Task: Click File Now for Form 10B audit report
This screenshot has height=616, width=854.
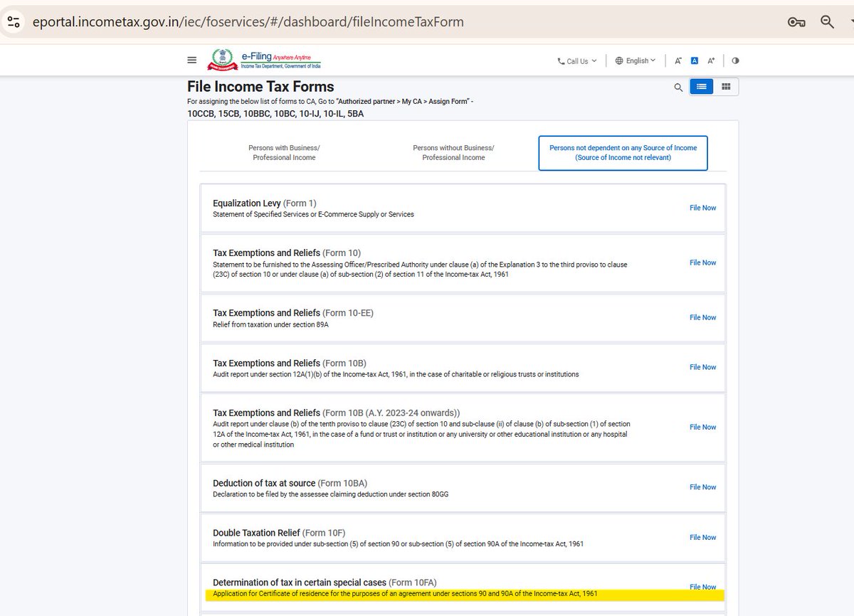Action: point(702,367)
